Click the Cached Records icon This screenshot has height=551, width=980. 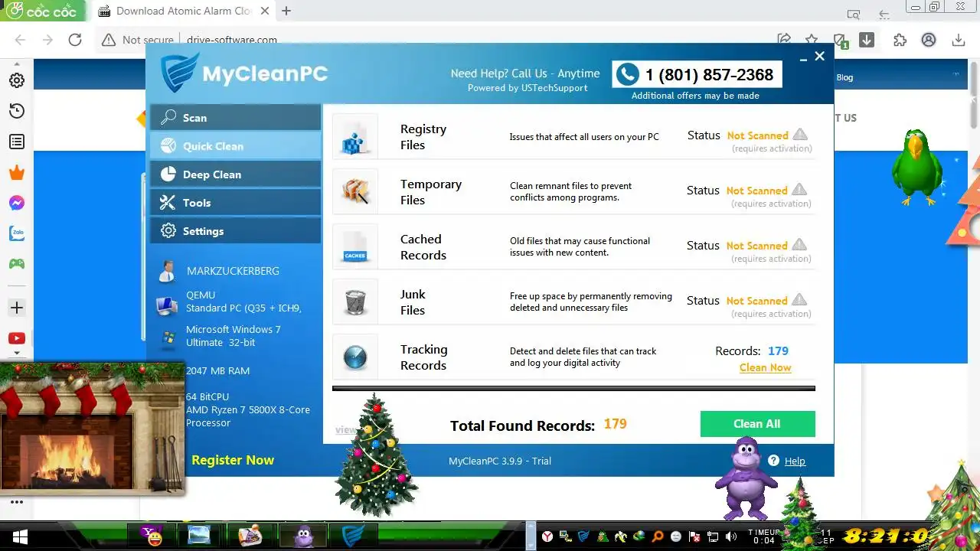(355, 246)
